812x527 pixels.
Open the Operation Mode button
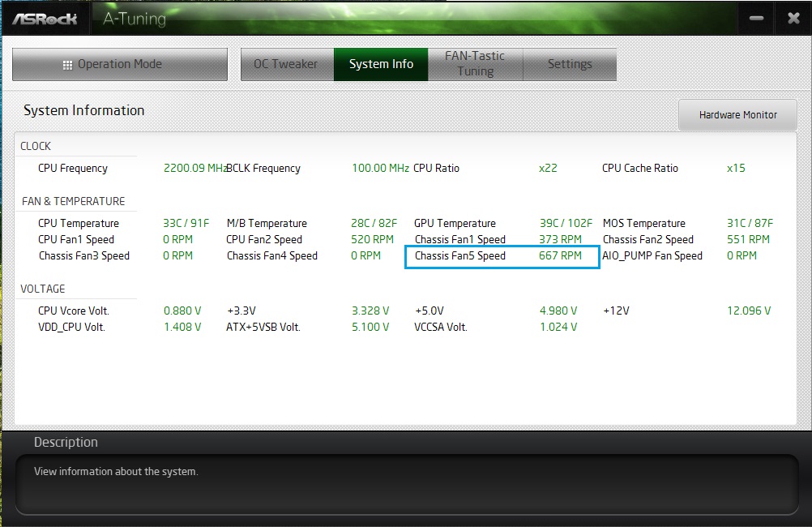[120, 64]
